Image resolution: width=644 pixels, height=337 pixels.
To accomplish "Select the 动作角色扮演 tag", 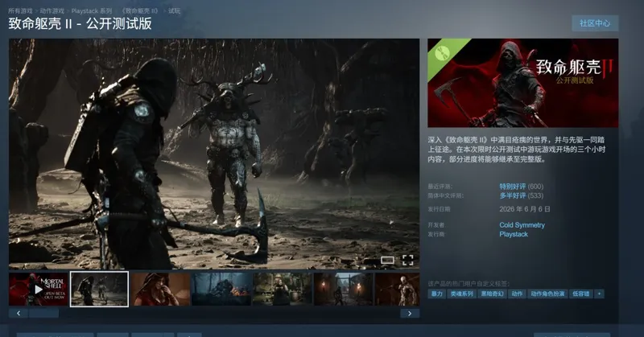I will [x=547, y=294].
